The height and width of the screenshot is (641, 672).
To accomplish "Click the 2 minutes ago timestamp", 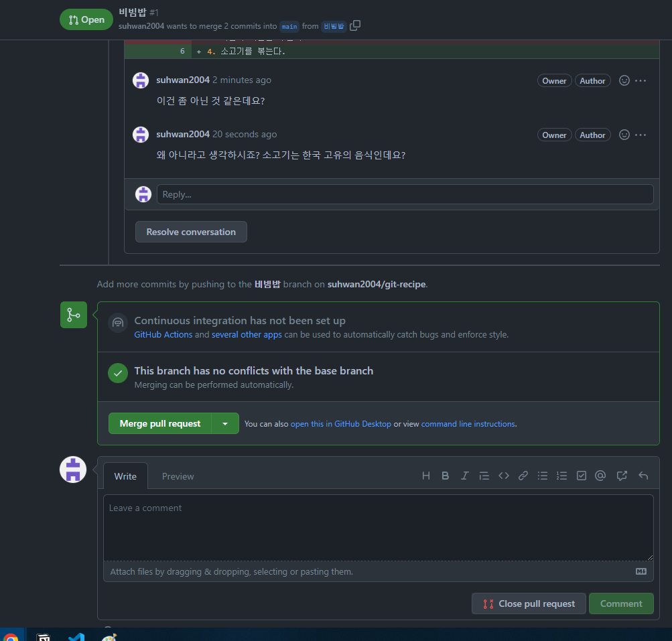I will pyautogui.click(x=242, y=80).
